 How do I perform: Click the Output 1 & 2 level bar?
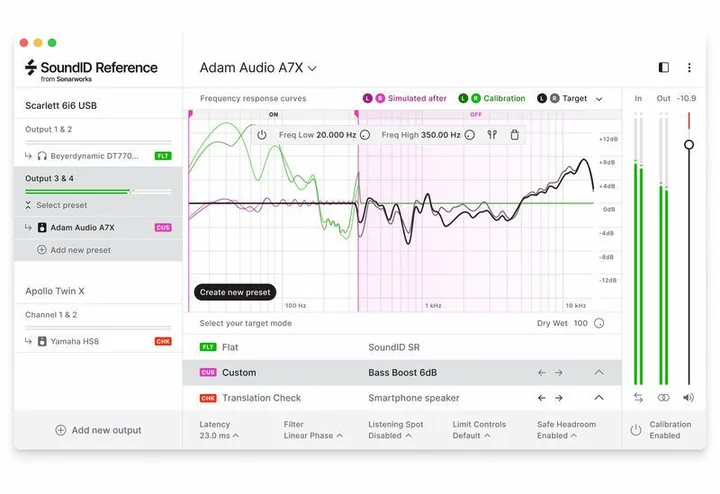98,142
